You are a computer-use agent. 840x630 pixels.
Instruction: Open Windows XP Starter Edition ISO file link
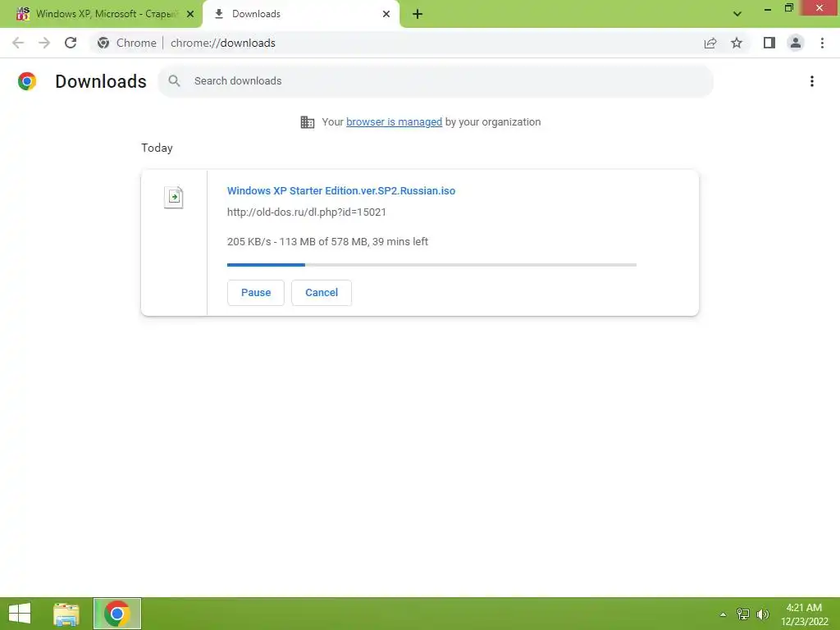coord(341,190)
